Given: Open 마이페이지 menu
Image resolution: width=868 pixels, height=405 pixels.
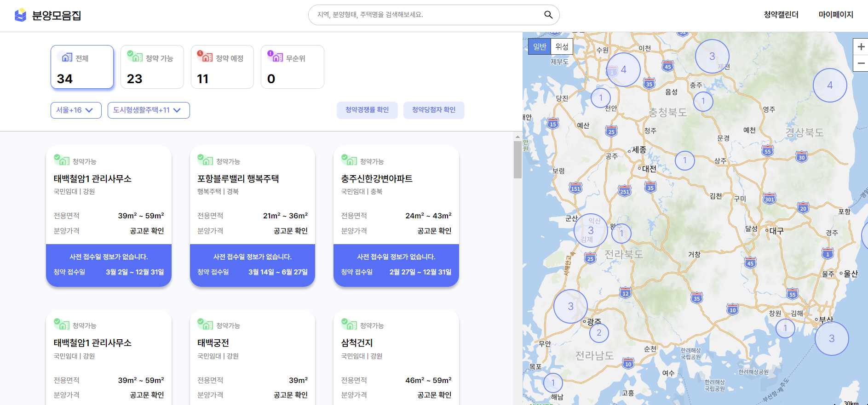Looking at the screenshot, I should click(x=836, y=15).
